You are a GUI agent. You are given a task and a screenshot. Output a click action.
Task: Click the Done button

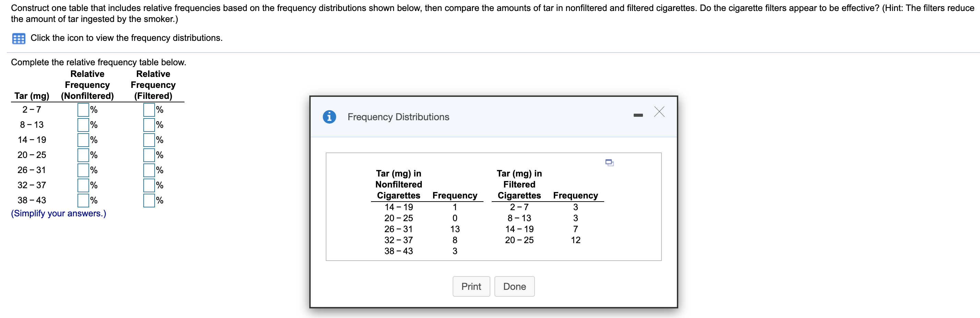point(514,286)
